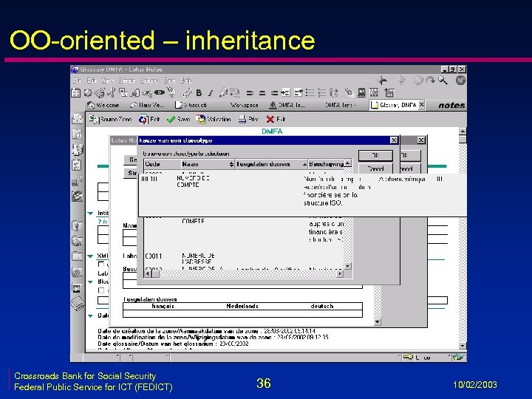532x399 pixels.
Task: Tick the checkbox under the XML section
Action: (x=100, y=264)
